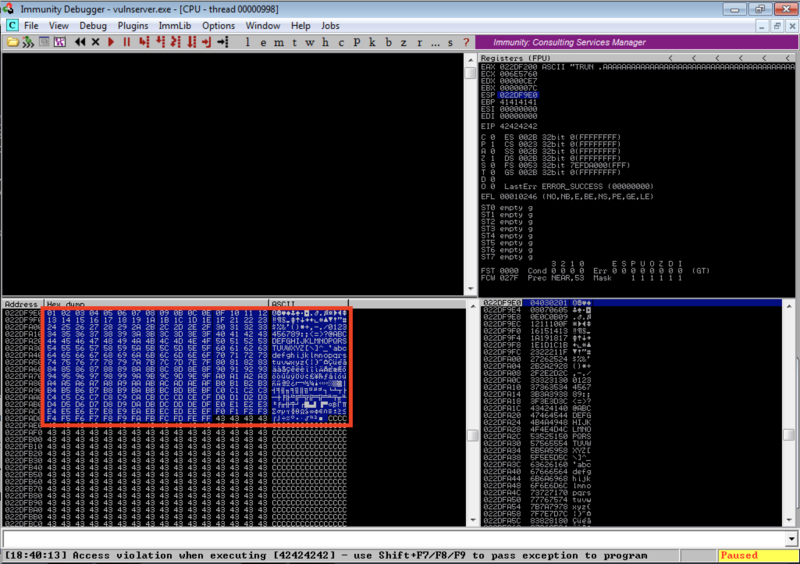Click the dump pane scrollbar thumb
The height and width of the screenshot is (564, 800).
pyautogui.click(x=472, y=435)
